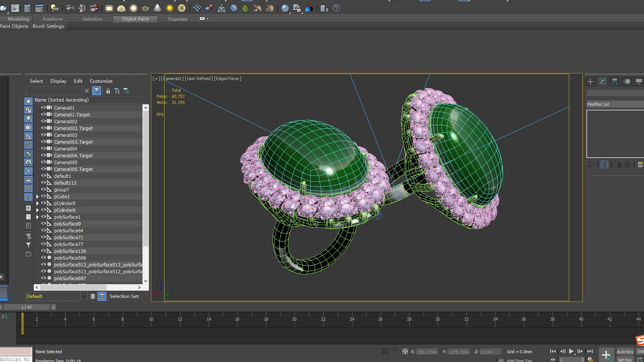Open the Create tab plus icon
Image resolution: width=644 pixels, height=362 pixels.
click(x=590, y=81)
